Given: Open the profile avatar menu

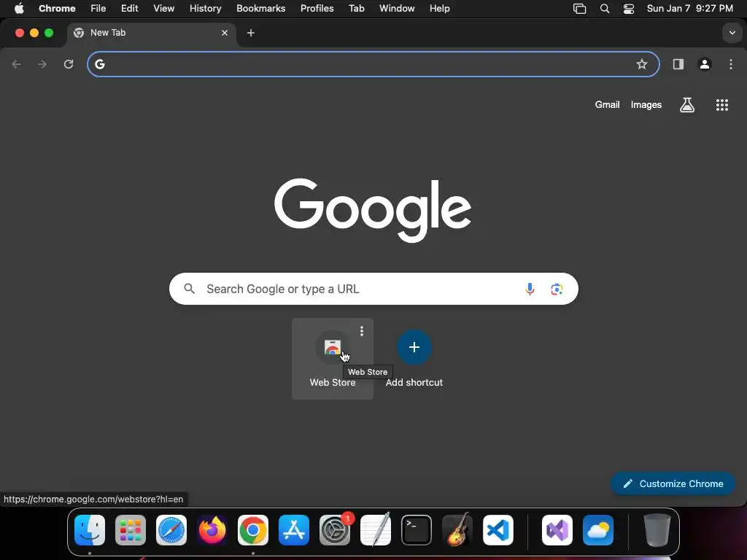Looking at the screenshot, I should tap(705, 64).
